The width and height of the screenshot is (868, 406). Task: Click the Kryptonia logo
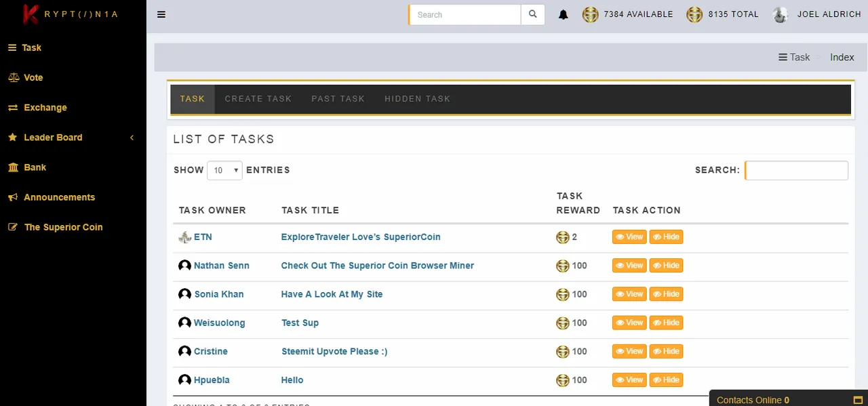coord(71,14)
